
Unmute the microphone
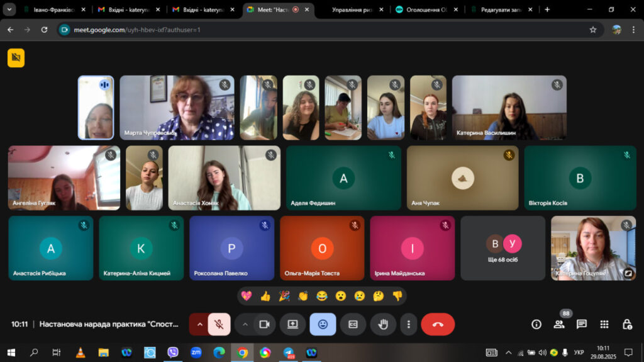(219, 324)
